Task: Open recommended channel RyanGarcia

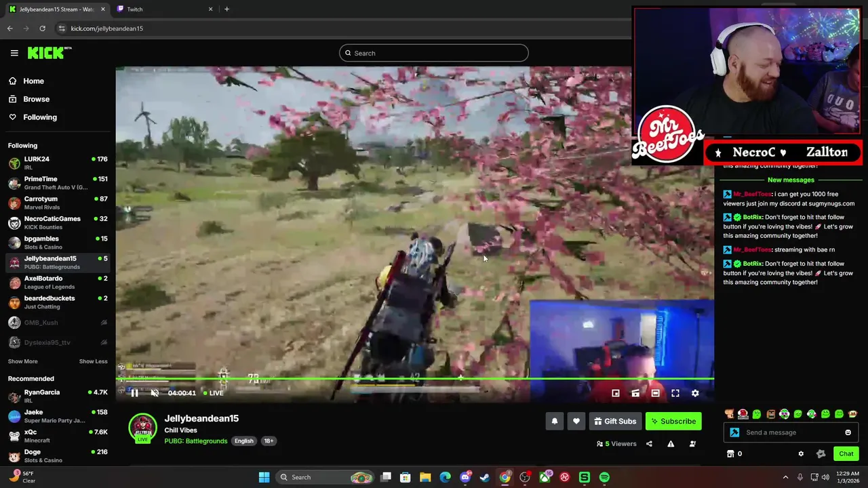Action: point(58,396)
